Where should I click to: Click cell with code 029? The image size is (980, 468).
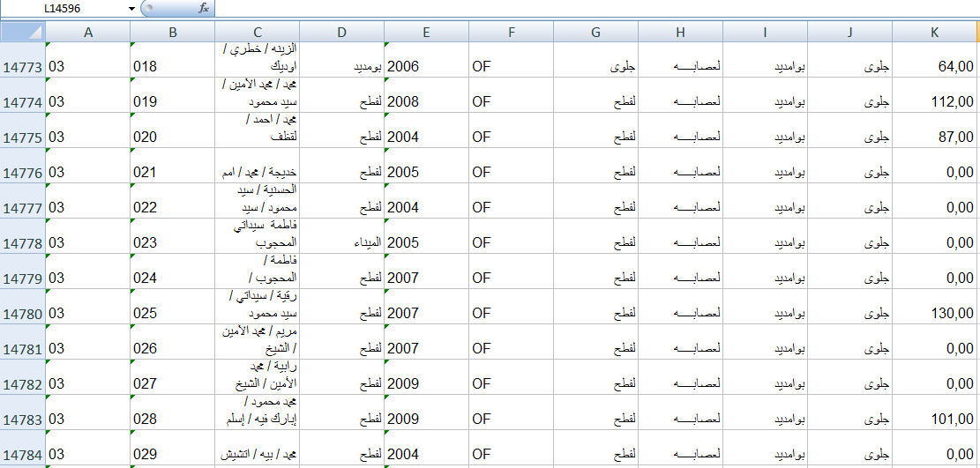click(x=173, y=447)
